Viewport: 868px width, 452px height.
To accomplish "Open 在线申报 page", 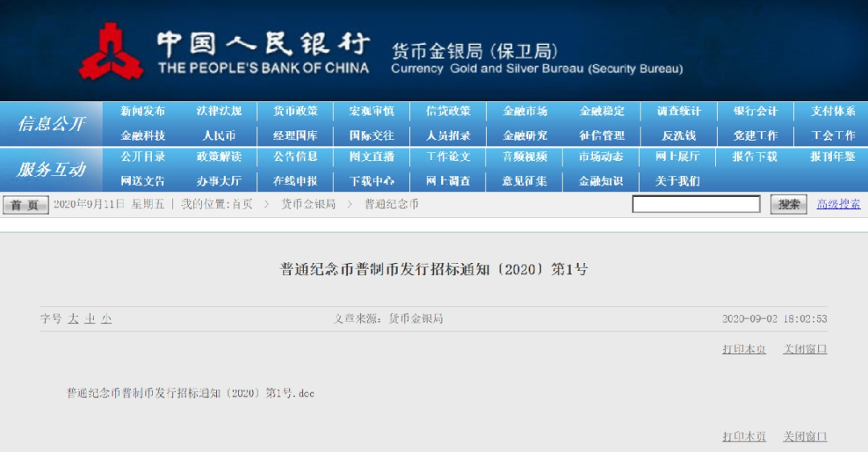I will pos(296,181).
